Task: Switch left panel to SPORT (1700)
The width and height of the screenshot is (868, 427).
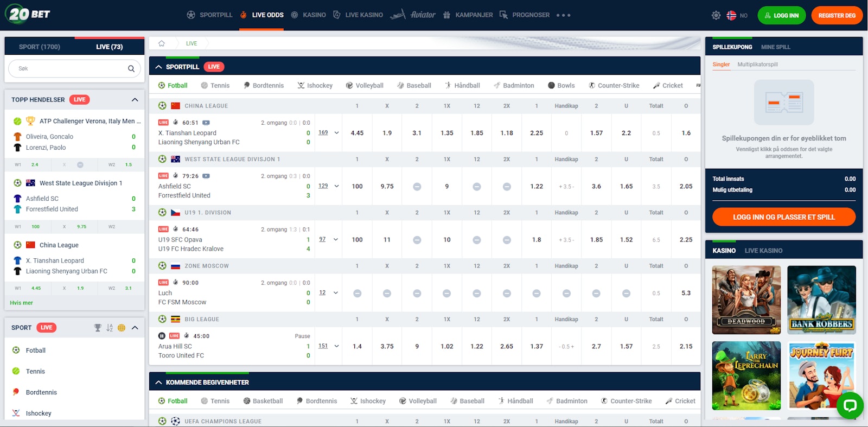Action: coord(40,47)
